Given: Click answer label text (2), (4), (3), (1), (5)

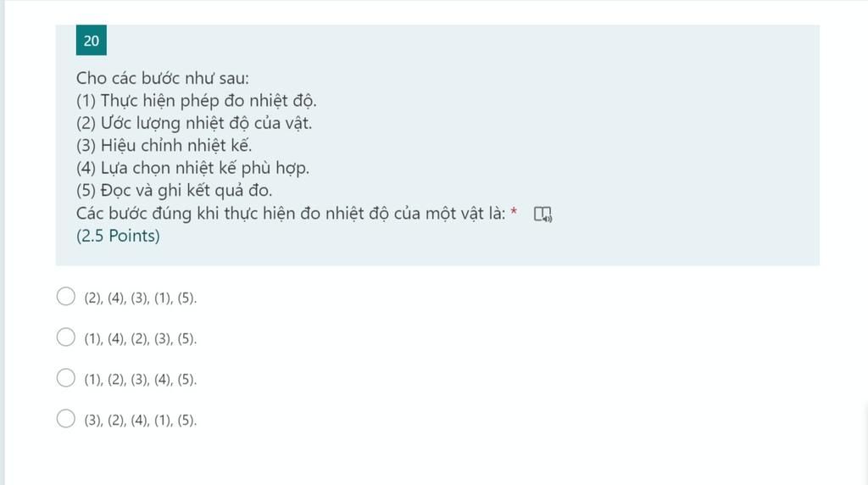Looking at the screenshot, I should (x=141, y=298).
